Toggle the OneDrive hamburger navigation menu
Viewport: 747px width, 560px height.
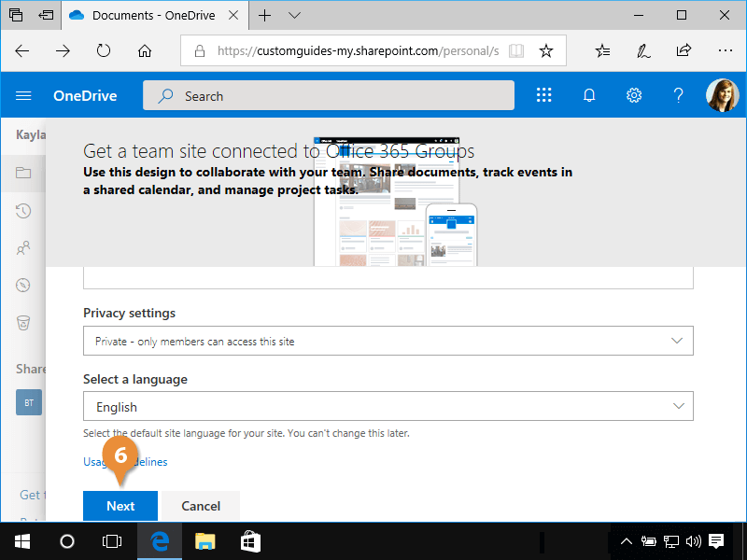[x=23, y=95]
